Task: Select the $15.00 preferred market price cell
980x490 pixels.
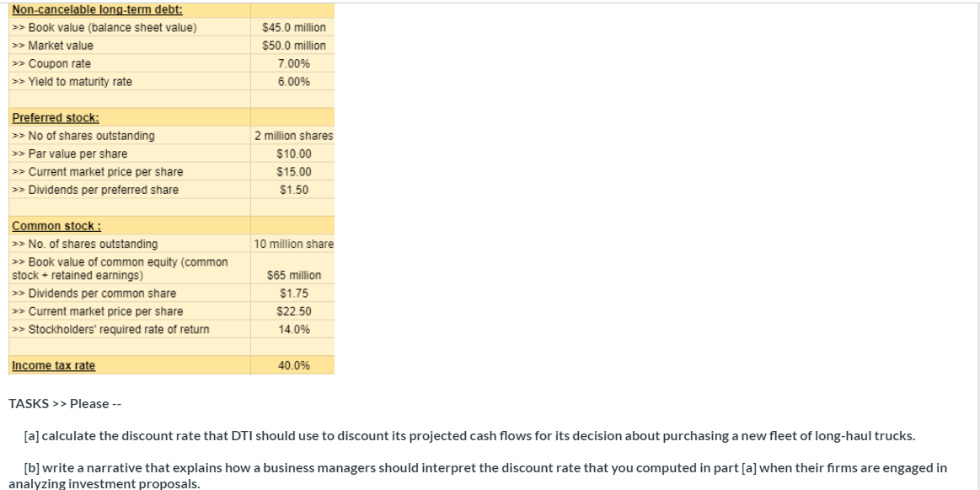Action: pos(293,172)
